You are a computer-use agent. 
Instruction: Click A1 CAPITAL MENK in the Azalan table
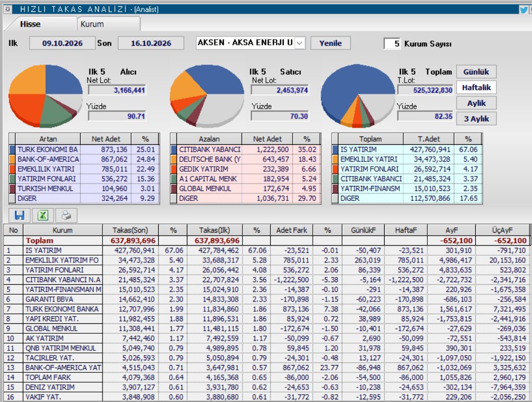[x=208, y=179]
